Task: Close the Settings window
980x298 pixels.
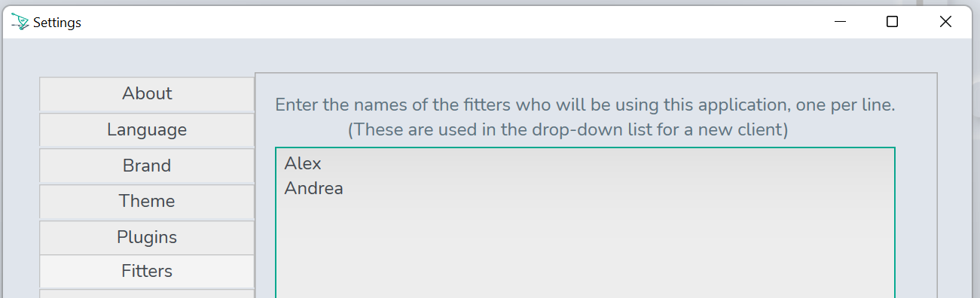Action: click(x=945, y=22)
